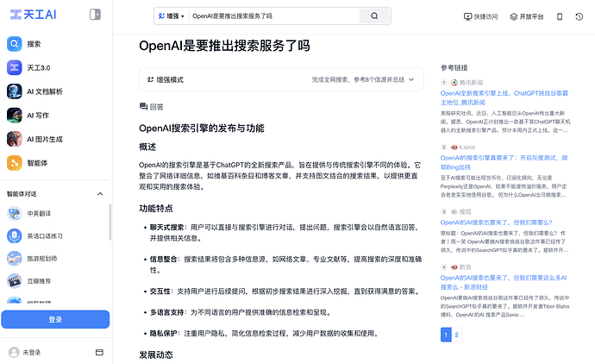Screen dimensions: 595x364
Task: Click the 回答 chat bubble icon
Action: click(x=143, y=106)
